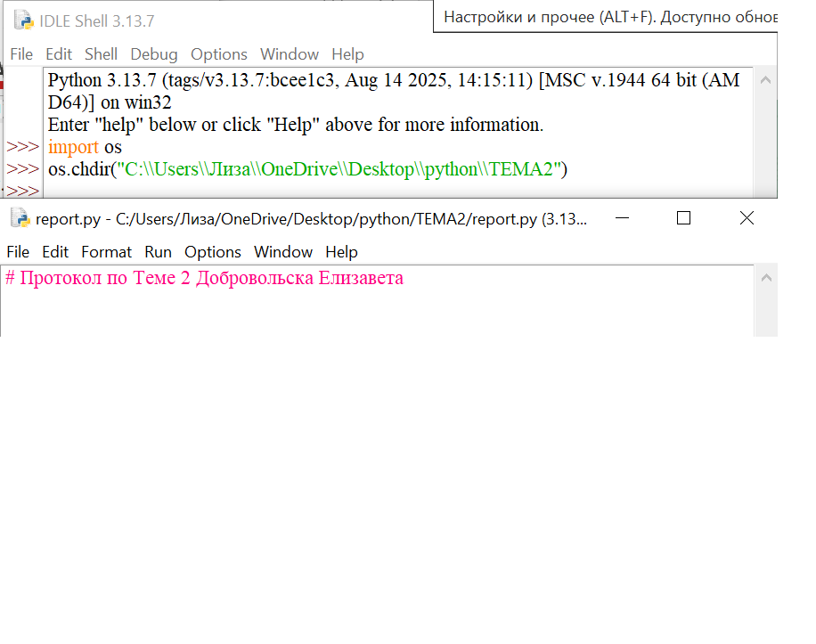Open Help menu in the report.py editor
This screenshot has height=644, width=816.
pyautogui.click(x=341, y=252)
